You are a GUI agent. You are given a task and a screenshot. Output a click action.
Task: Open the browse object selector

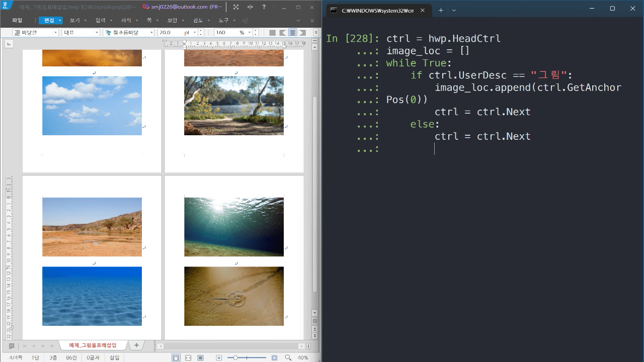point(315,321)
